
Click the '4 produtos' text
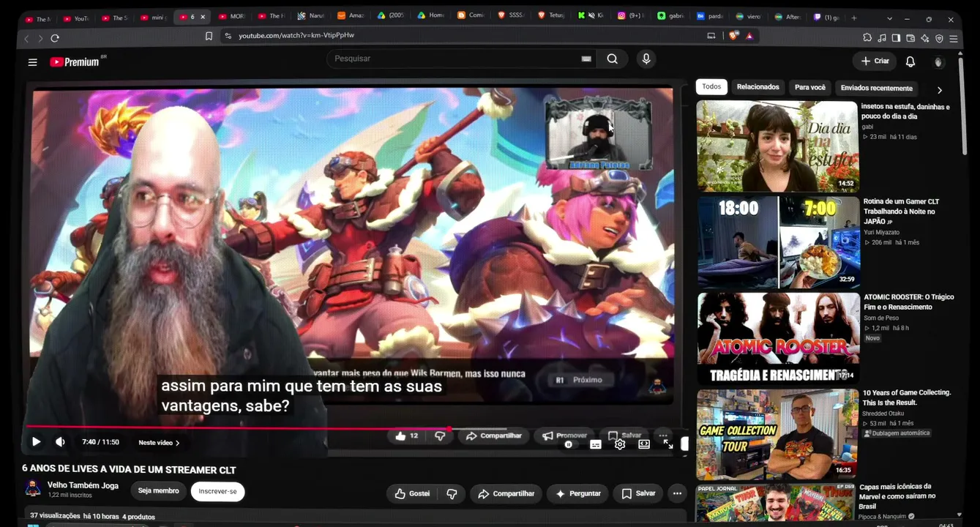[x=138, y=517]
